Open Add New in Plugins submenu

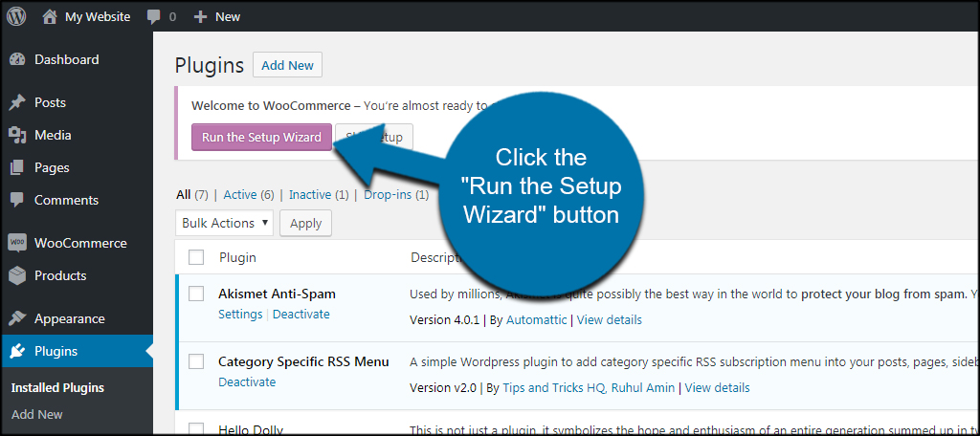[x=37, y=414]
